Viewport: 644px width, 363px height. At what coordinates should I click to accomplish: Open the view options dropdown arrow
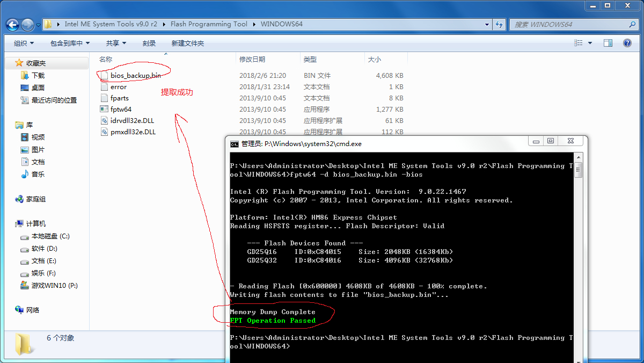click(x=590, y=43)
